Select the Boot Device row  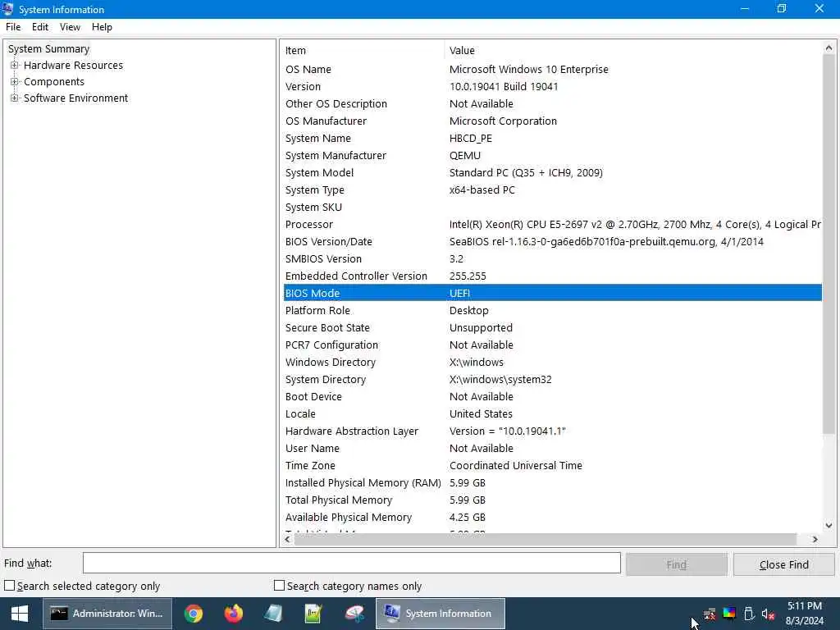coord(552,396)
